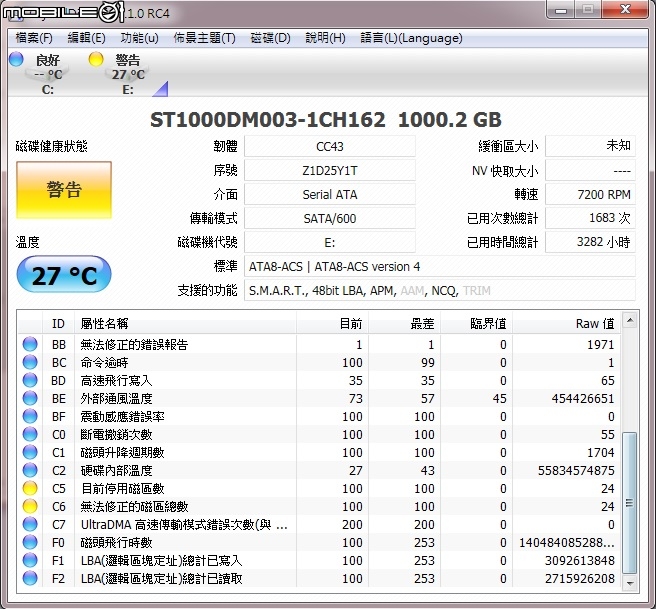656x609 pixels.
Task: Click the interface field Serial ATA
Action: point(330,194)
